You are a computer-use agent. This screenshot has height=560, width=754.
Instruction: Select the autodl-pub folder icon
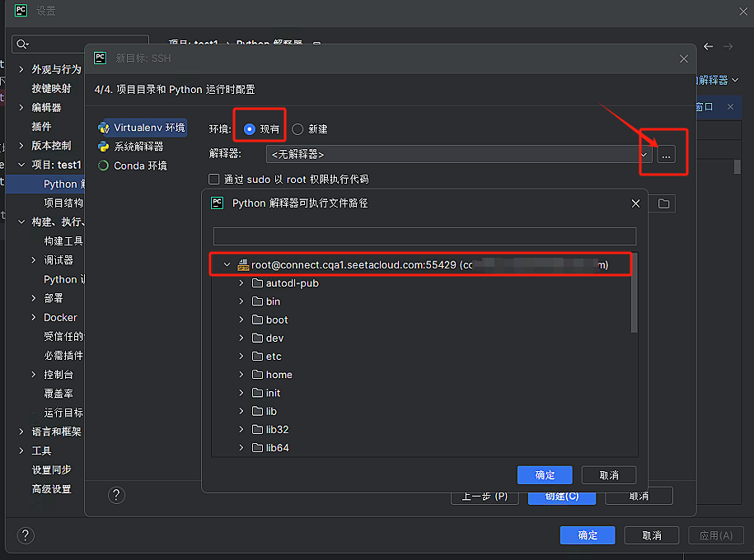pyautogui.click(x=258, y=282)
